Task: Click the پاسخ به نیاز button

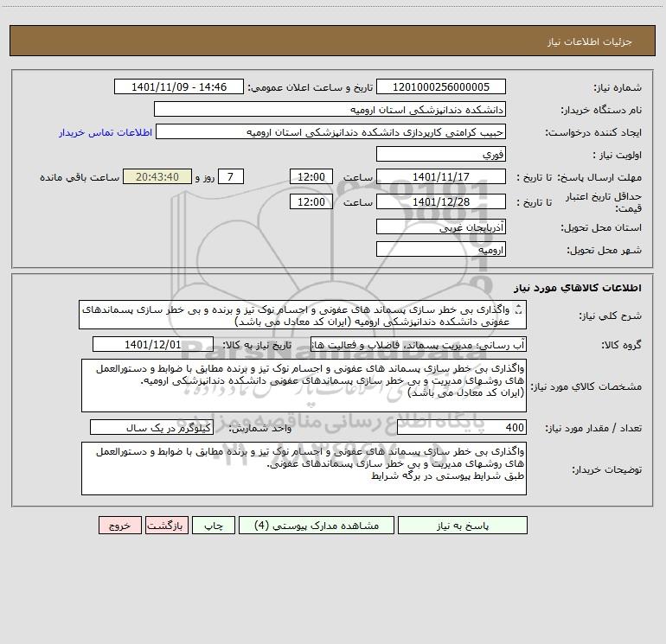Action: [x=463, y=525]
